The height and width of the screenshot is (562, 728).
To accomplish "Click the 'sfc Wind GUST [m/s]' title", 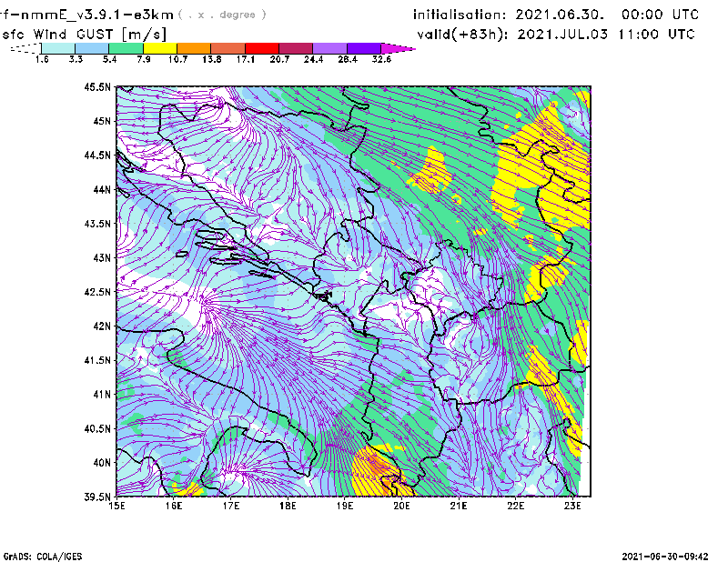I will 84,35.
